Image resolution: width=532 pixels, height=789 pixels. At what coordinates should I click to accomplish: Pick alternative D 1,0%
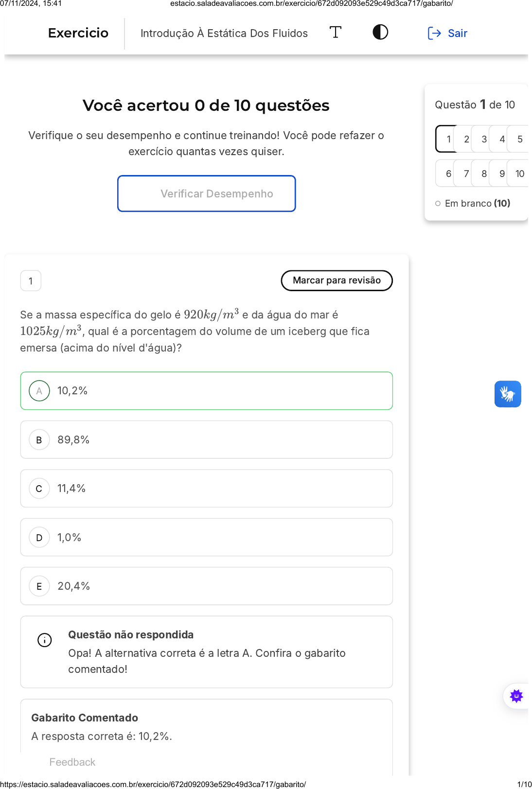coord(206,538)
